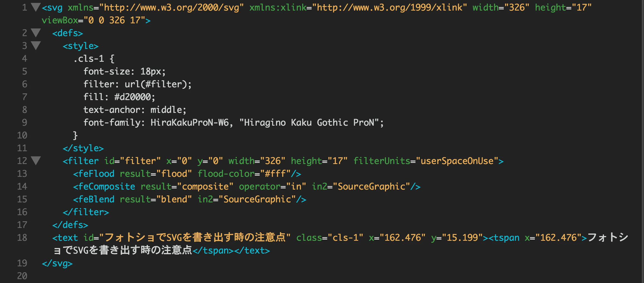644x283 pixels.
Task: Place cursor on the .cls-1 selector
Action: (x=89, y=59)
